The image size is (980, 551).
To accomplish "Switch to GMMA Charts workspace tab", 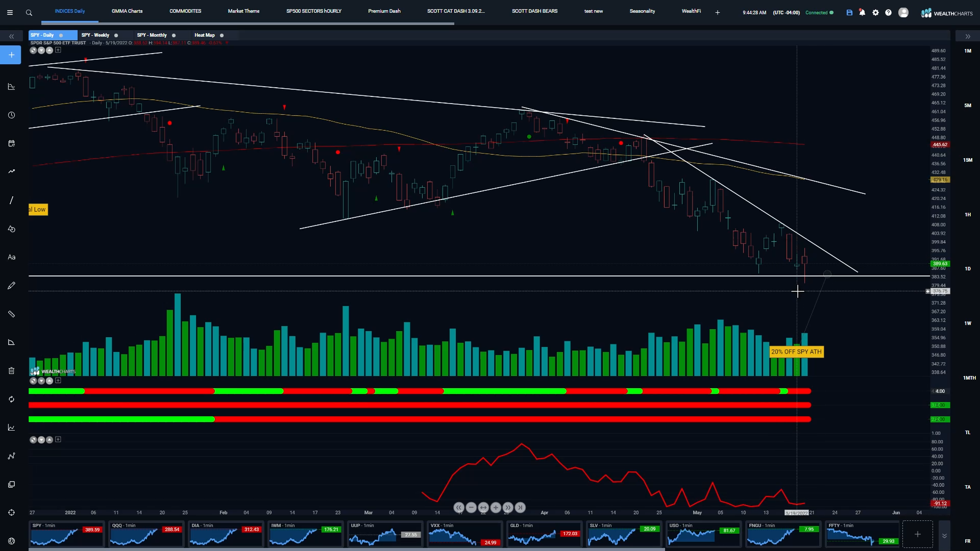I will point(127,11).
